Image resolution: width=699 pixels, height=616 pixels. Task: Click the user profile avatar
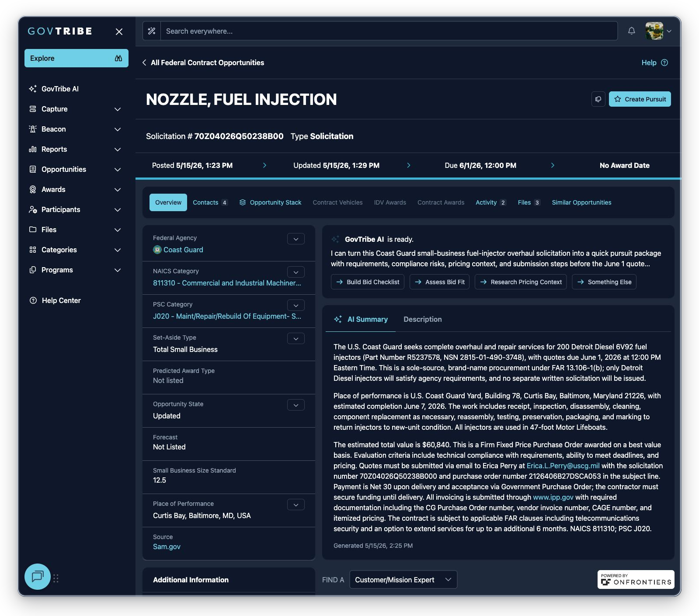tap(654, 31)
